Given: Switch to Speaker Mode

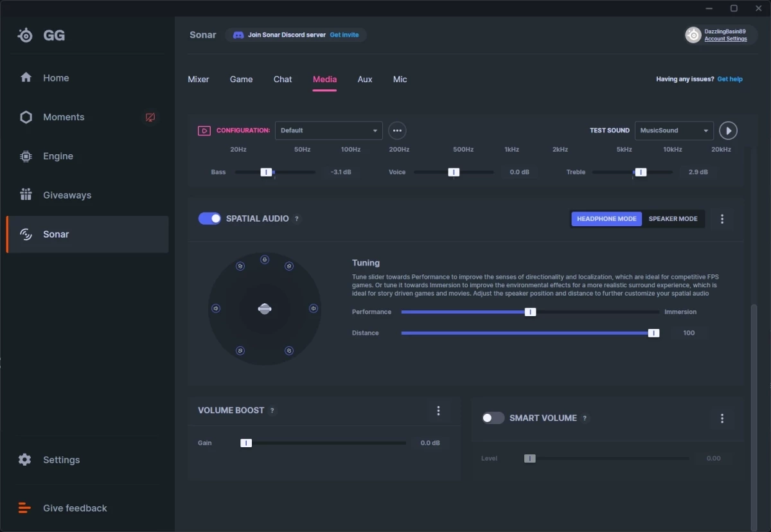Looking at the screenshot, I should coord(673,218).
